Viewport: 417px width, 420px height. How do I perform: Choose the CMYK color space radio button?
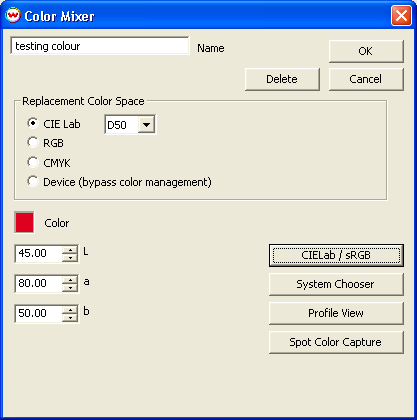33,162
